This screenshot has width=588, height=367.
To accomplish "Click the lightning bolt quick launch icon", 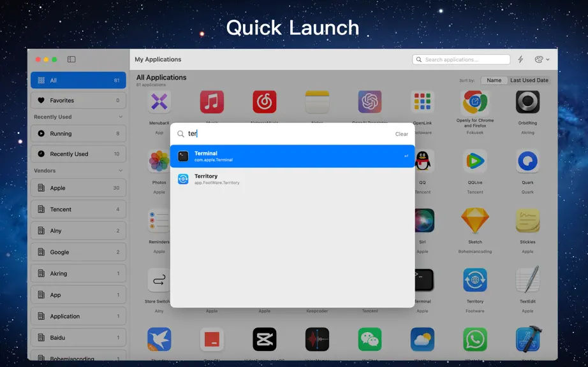I will [520, 59].
